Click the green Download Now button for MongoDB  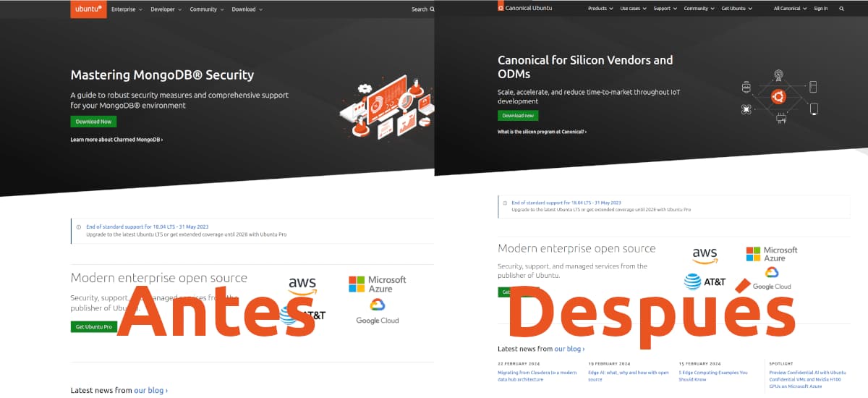click(93, 122)
